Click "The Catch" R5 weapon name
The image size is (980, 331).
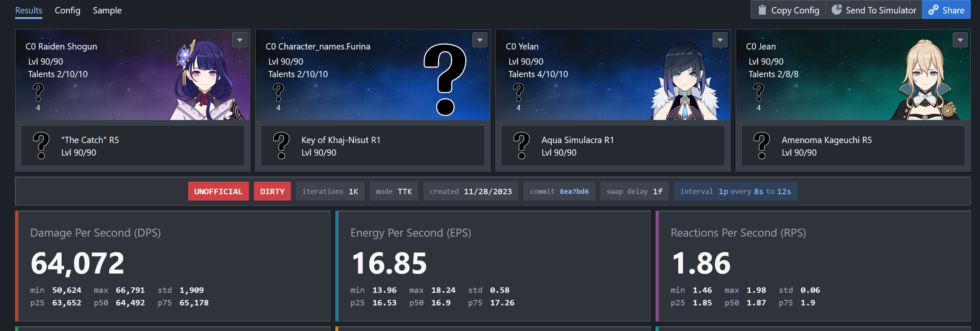point(90,140)
